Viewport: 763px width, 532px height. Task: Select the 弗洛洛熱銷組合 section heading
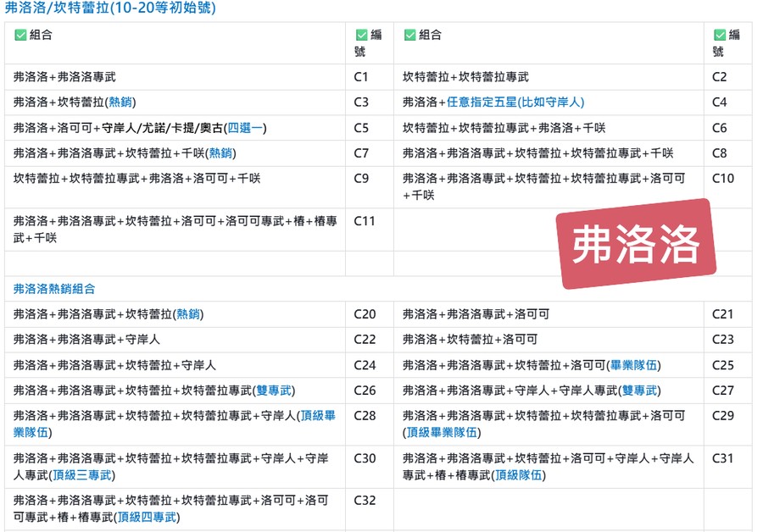54,289
